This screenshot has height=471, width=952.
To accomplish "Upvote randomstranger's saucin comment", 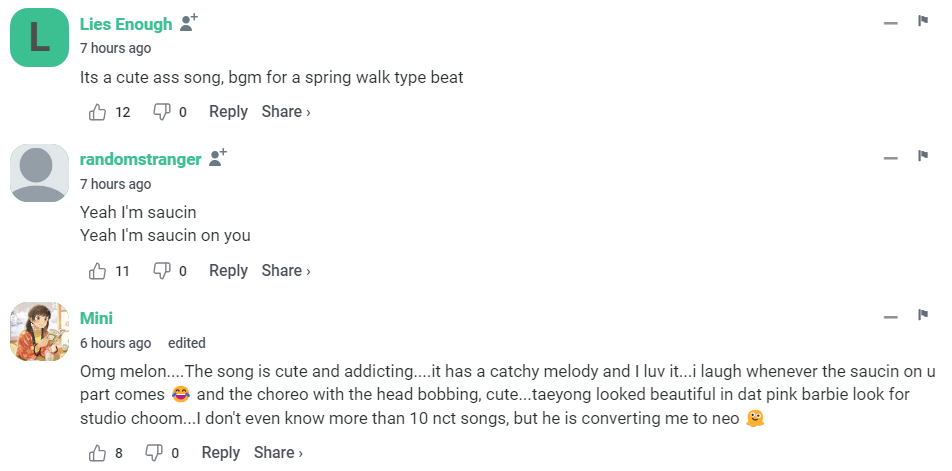I will pyautogui.click(x=98, y=271).
